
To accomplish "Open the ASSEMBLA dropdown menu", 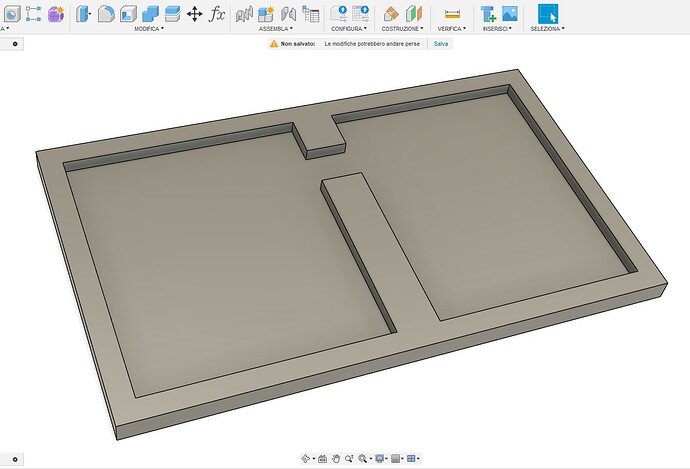I will click(275, 29).
